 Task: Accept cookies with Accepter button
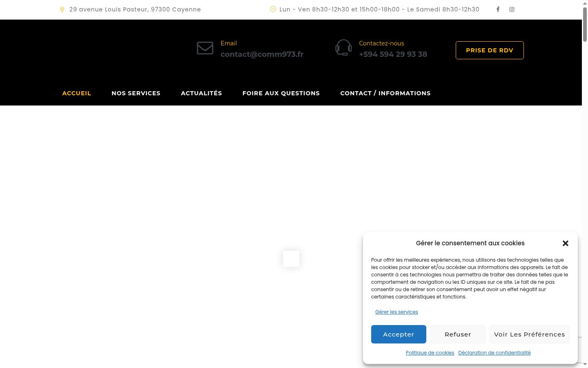[x=399, y=334]
